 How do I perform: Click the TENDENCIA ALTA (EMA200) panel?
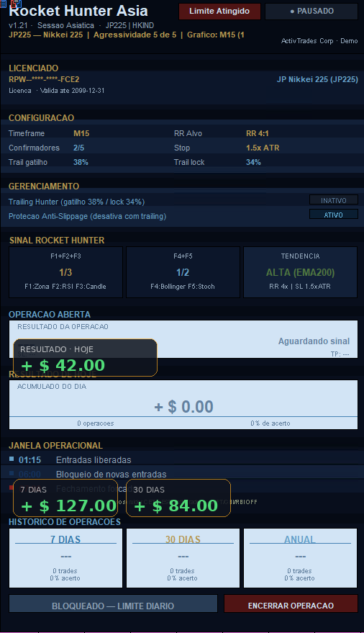300,272
